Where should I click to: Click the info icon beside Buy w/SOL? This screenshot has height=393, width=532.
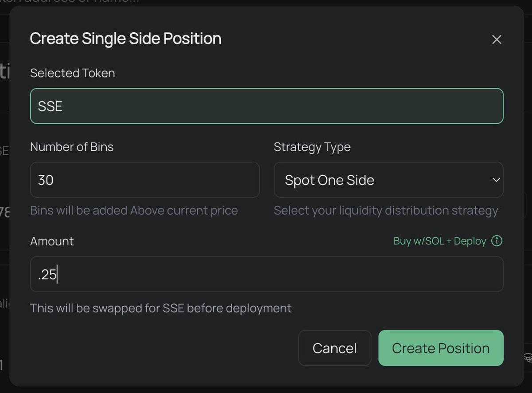[497, 241]
